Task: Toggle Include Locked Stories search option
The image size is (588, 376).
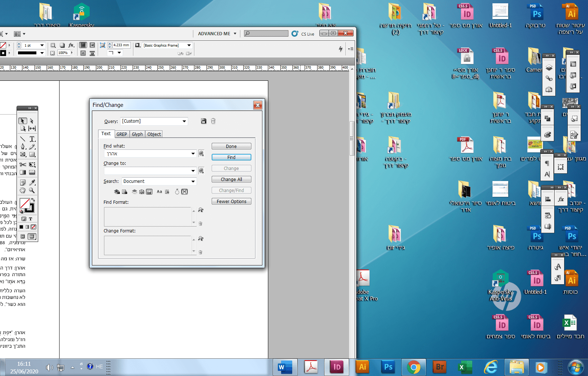Action: (125, 192)
